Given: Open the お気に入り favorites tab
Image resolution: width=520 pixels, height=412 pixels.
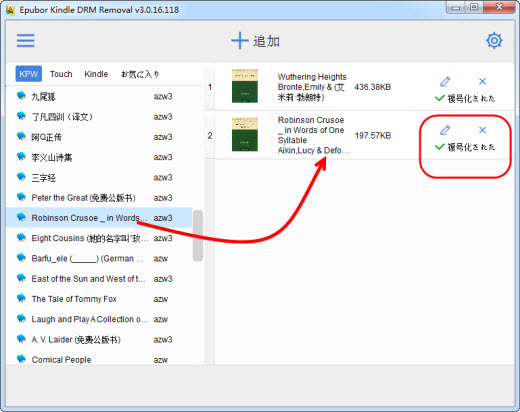Looking at the screenshot, I should tap(140, 74).
